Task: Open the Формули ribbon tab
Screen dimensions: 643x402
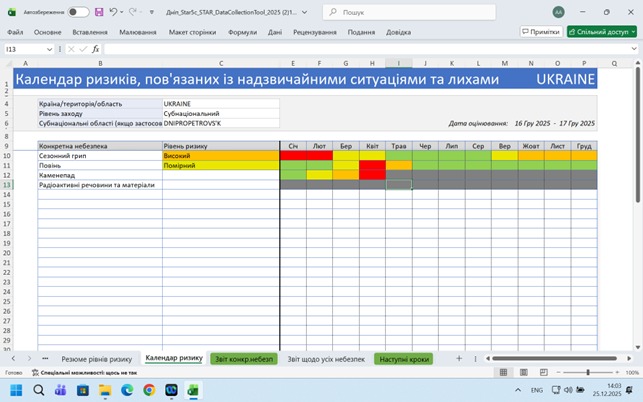Action: point(242,31)
